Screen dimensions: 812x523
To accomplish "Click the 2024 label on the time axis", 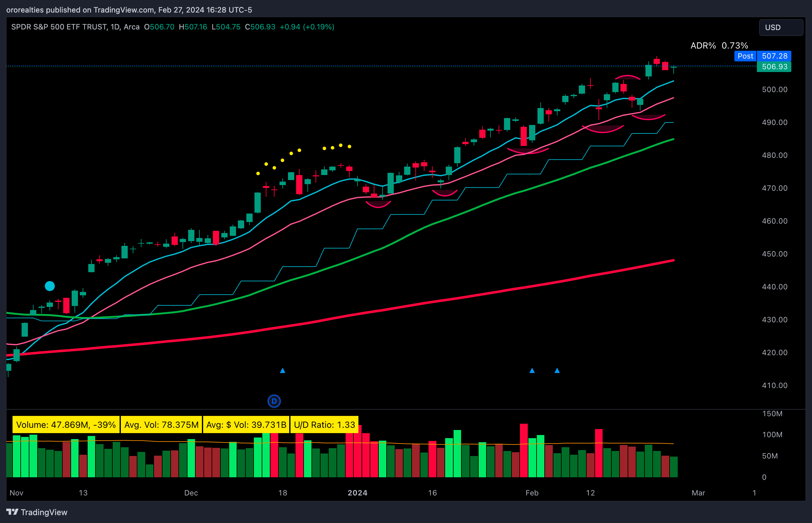I will click(358, 493).
